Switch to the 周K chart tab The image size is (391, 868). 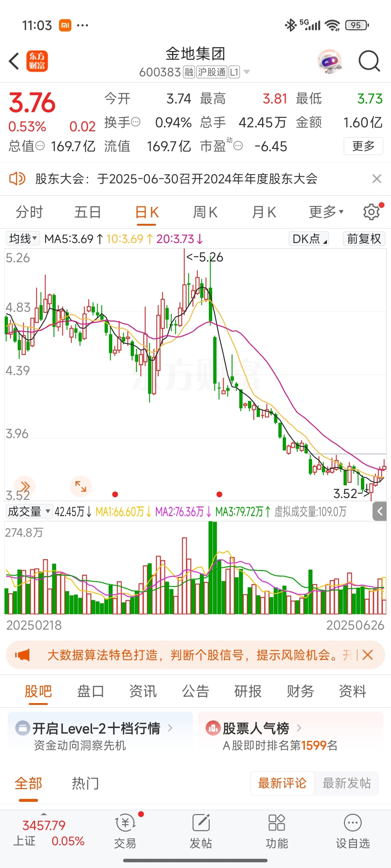coord(205,212)
